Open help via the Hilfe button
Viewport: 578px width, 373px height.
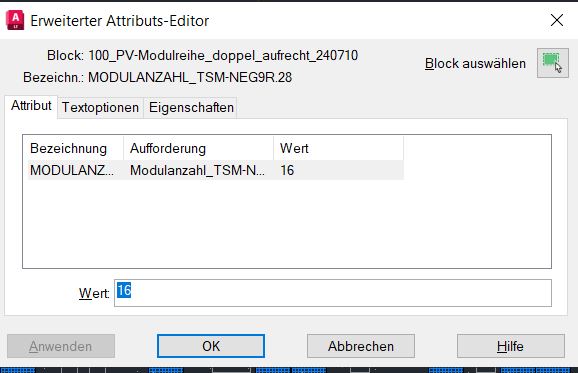point(511,346)
